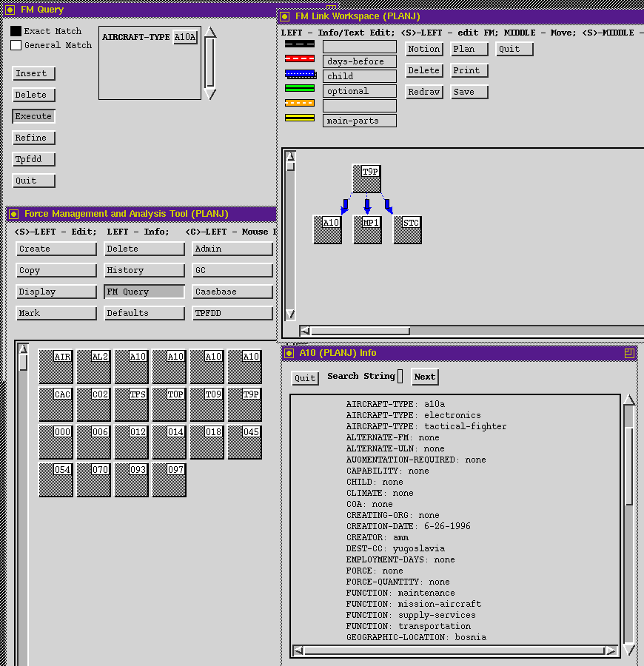This screenshot has height=666, width=644.
Task: Toggle the General Match checkbox
Action: pos(16,45)
